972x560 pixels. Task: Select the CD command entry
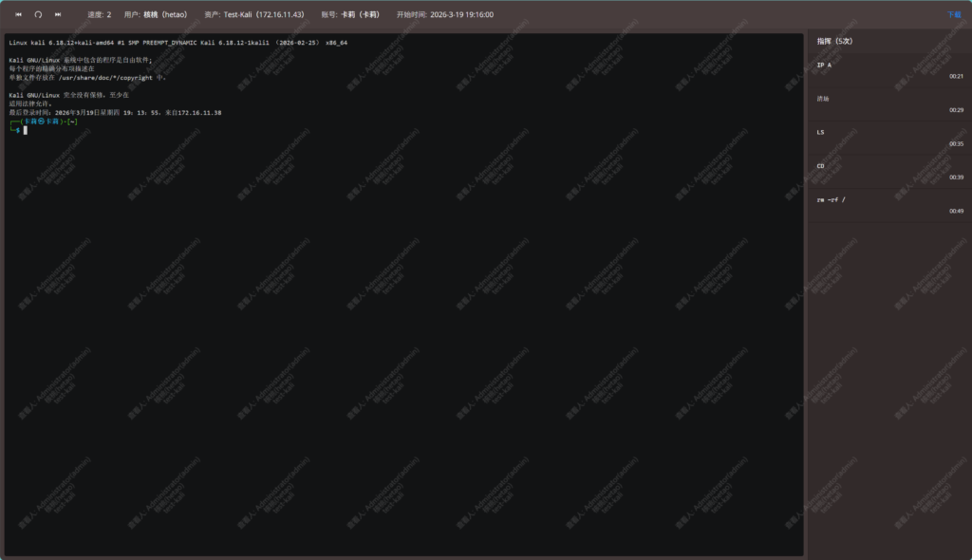pyautogui.click(x=821, y=166)
